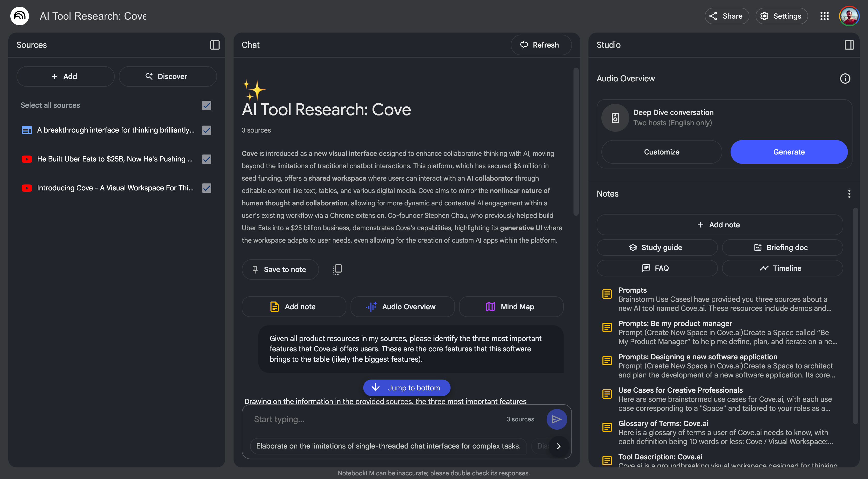Collapse the Studio panel icon
Screen dimensions: 868x479
[x=849, y=45]
